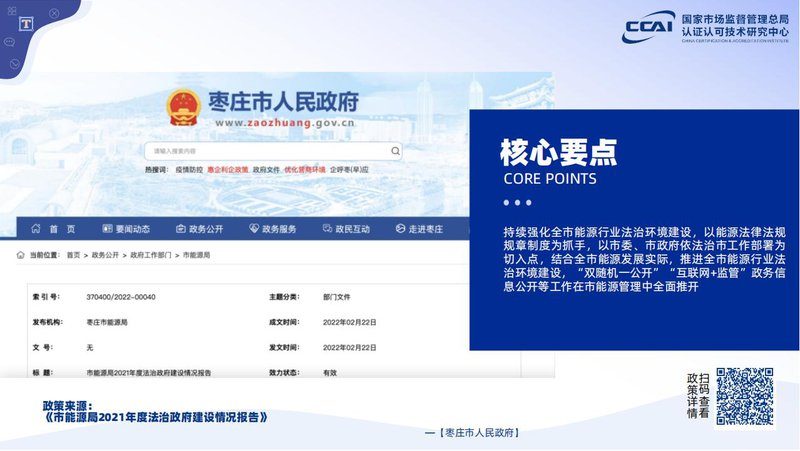The width and height of the screenshot is (800, 451).
Task: Click the national emblem beside 枣庄市人民政府
Action: tap(183, 108)
